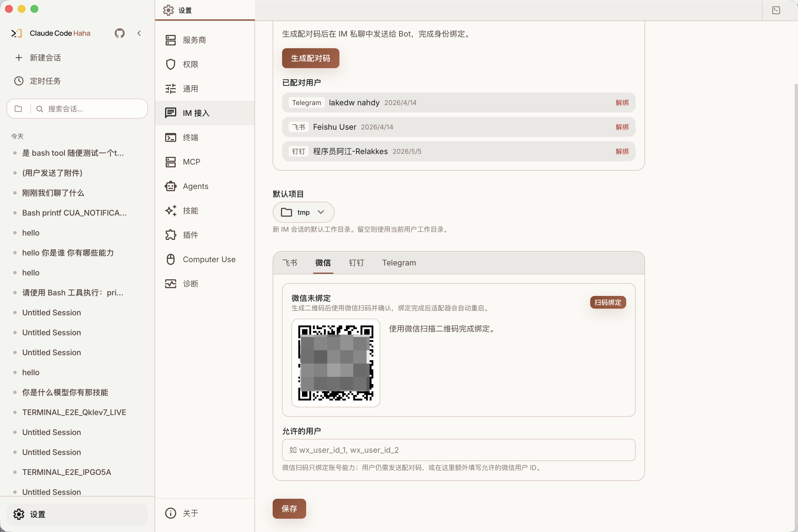The width and height of the screenshot is (798, 532).
Task: Click the gear icon in 设置 tab header
Action: coord(168,11)
